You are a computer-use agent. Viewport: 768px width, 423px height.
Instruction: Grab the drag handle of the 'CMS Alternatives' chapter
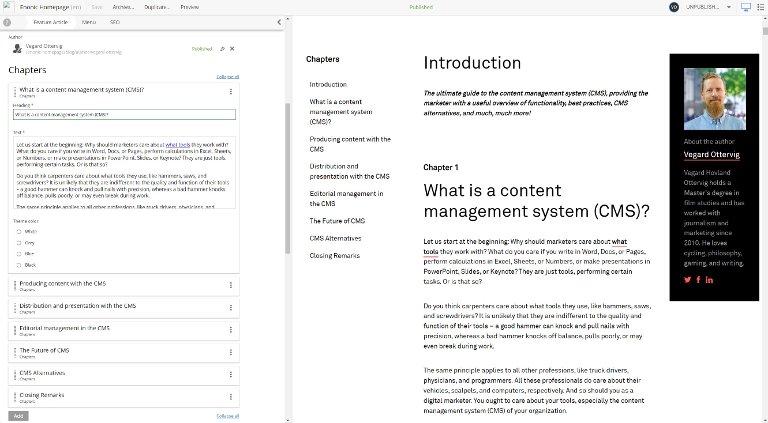(15, 375)
